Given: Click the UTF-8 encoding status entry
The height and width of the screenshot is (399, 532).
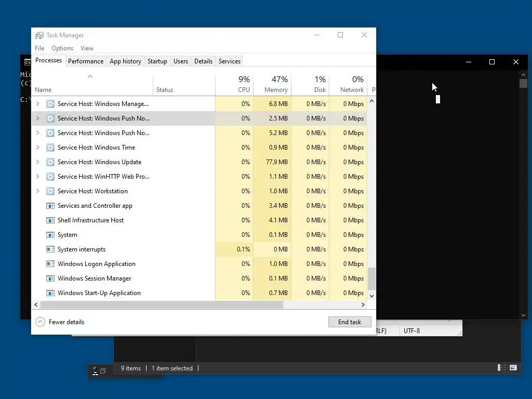Looking at the screenshot, I should [411, 331].
